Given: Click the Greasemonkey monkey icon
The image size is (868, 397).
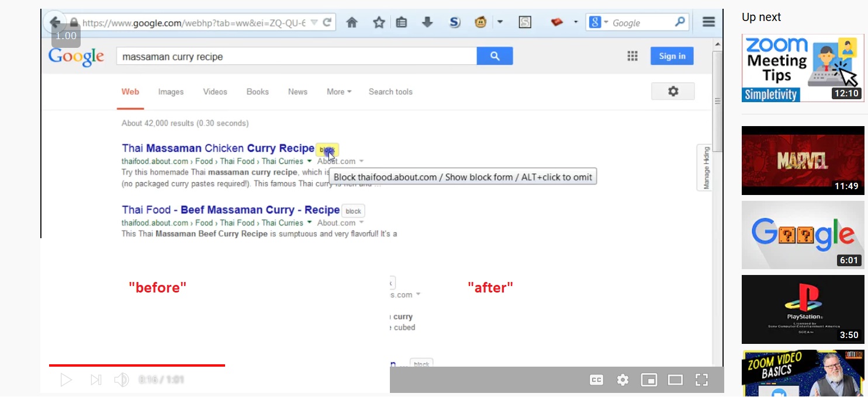Looking at the screenshot, I should point(480,22).
